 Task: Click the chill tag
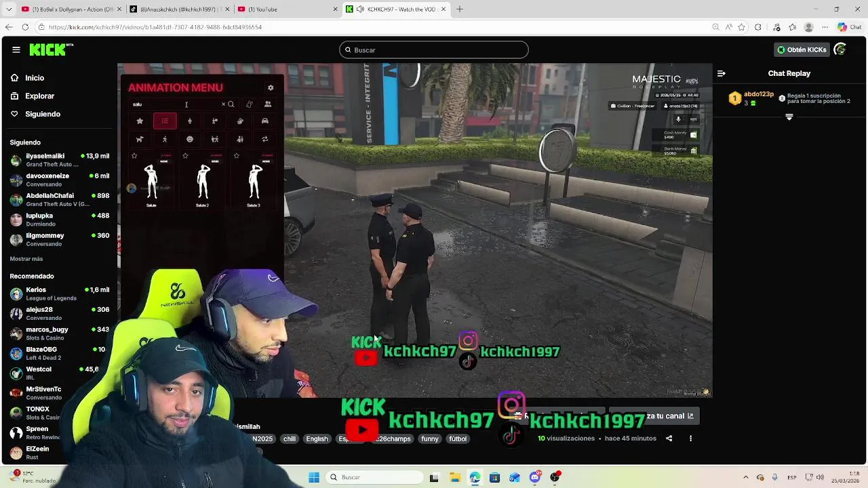pyautogui.click(x=290, y=439)
